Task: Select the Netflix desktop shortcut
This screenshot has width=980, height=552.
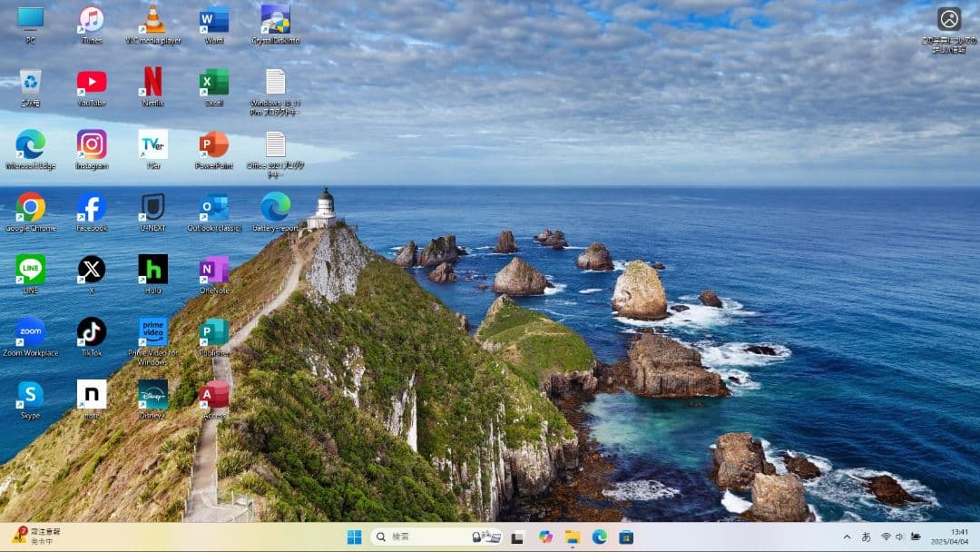Action: pyautogui.click(x=152, y=83)
